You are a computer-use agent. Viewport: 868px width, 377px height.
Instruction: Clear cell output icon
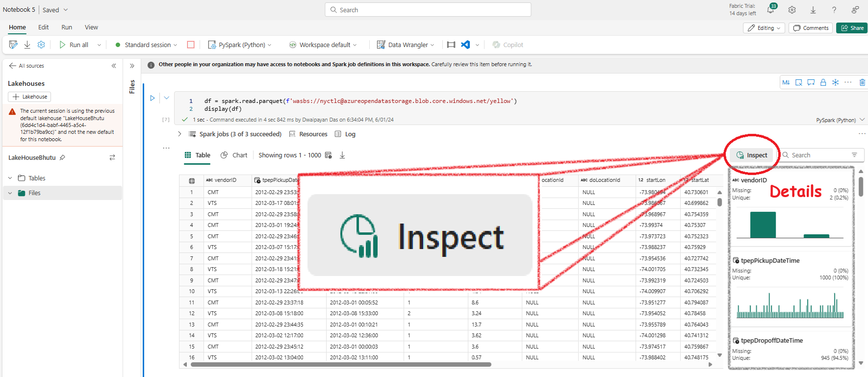[799, 82]
